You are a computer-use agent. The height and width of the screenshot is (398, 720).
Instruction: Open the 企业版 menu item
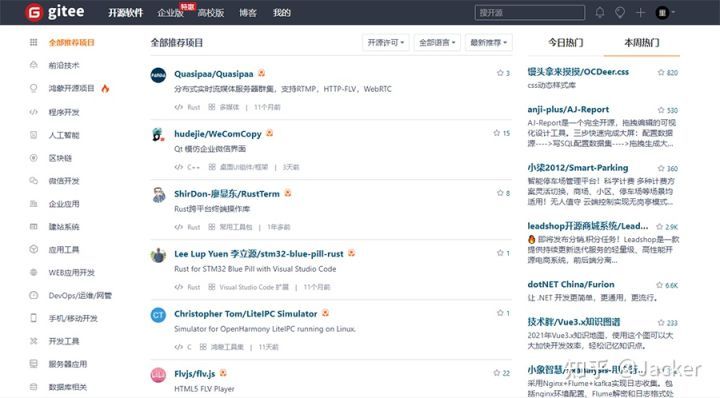[x=170, y=13]
